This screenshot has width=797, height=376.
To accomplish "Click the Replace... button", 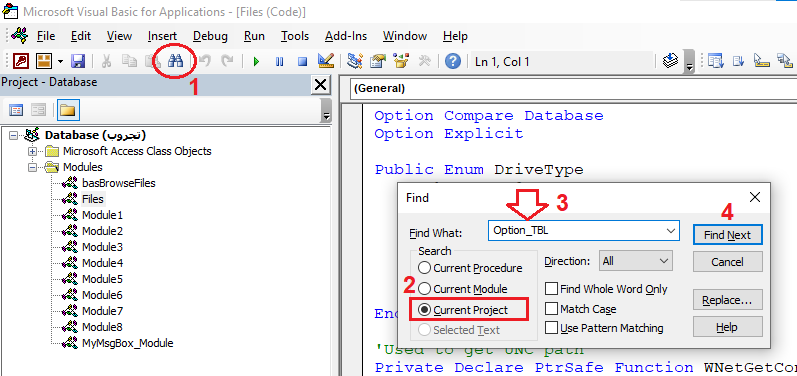I will point(727,300).
